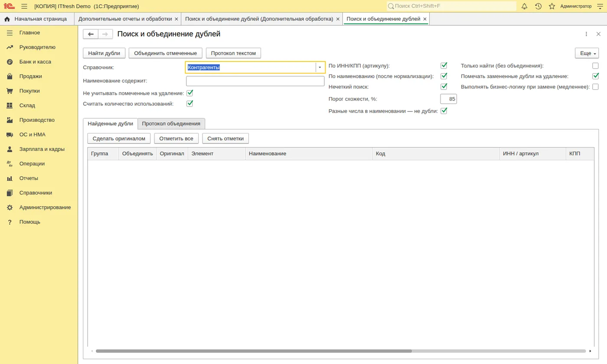Open the Администрирование section

coord(39,207)
